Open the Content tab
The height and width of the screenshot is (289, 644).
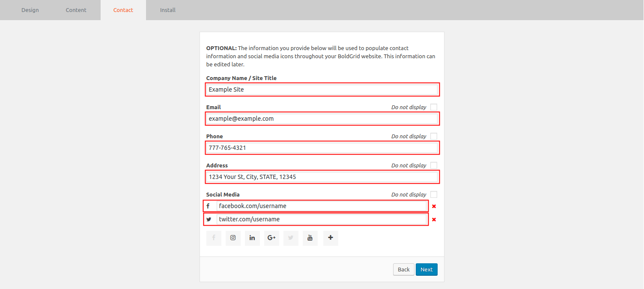[x=76, y=10]
